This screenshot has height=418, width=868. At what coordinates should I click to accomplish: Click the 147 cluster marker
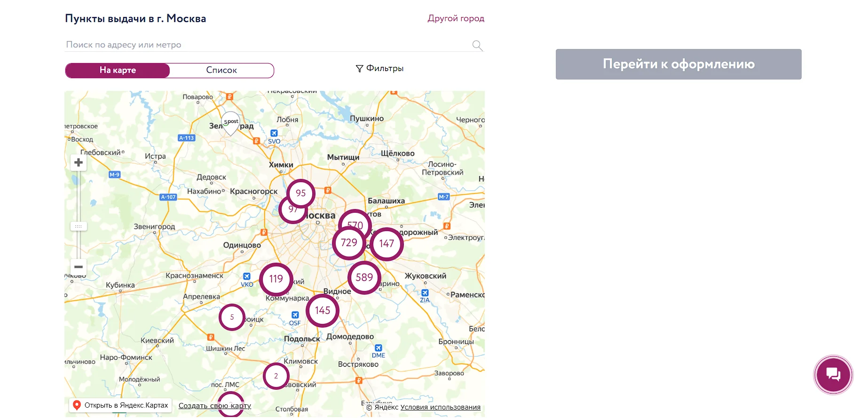pos(387,244)
